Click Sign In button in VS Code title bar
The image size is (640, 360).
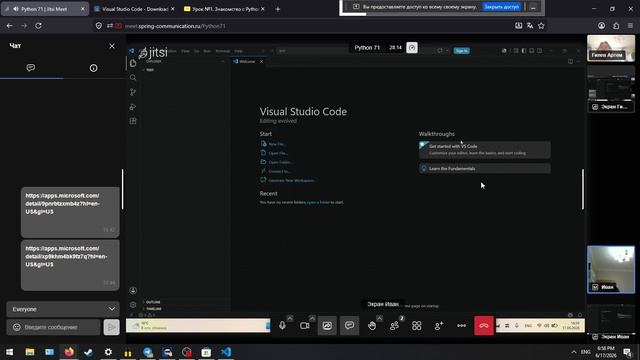pyautogui.click(x=462, y=51)
